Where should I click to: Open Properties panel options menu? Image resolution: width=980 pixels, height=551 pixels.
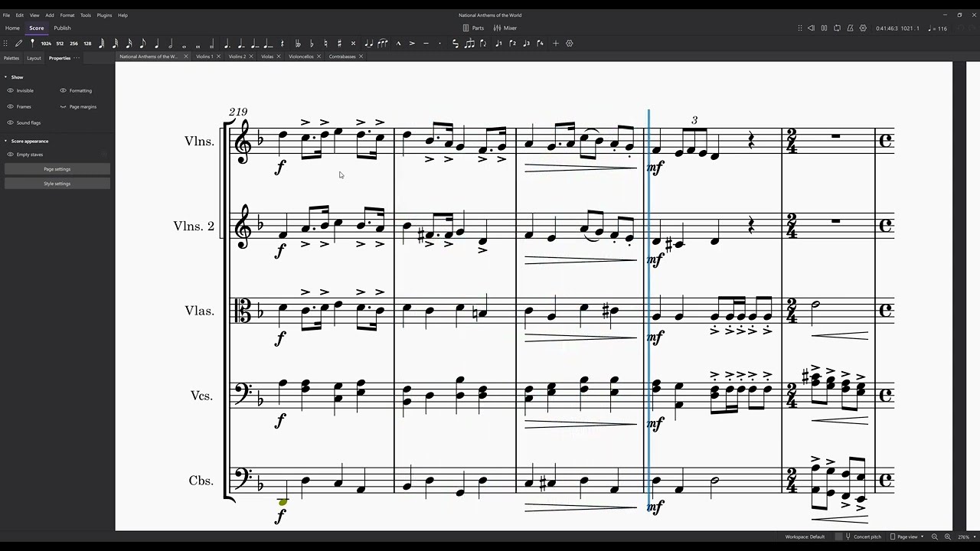77,58
